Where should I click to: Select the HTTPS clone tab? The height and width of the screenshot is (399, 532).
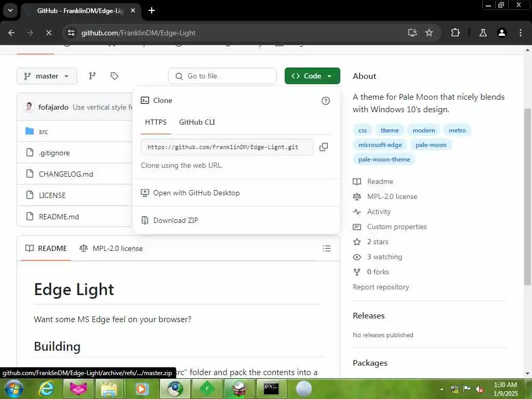point(156,122)
